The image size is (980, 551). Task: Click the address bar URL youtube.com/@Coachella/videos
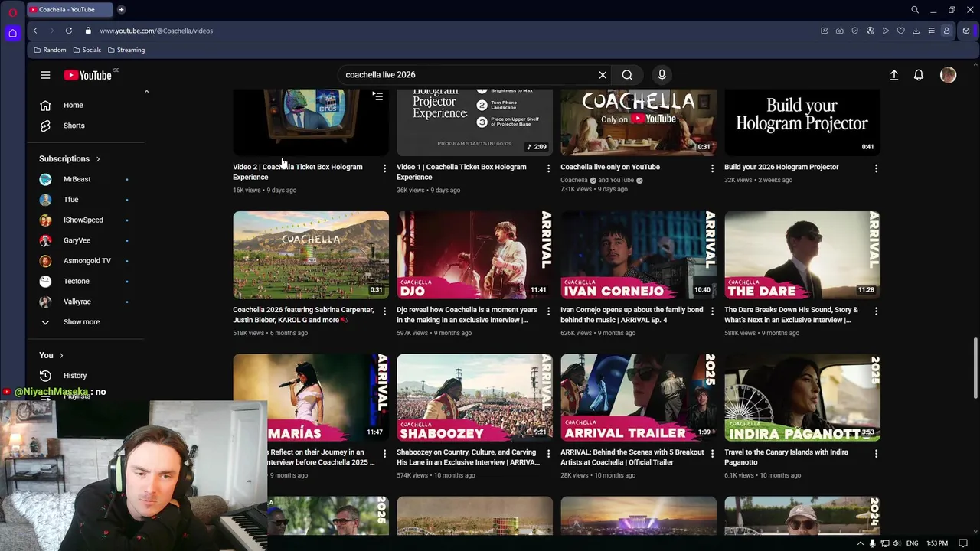coord(156,31)
